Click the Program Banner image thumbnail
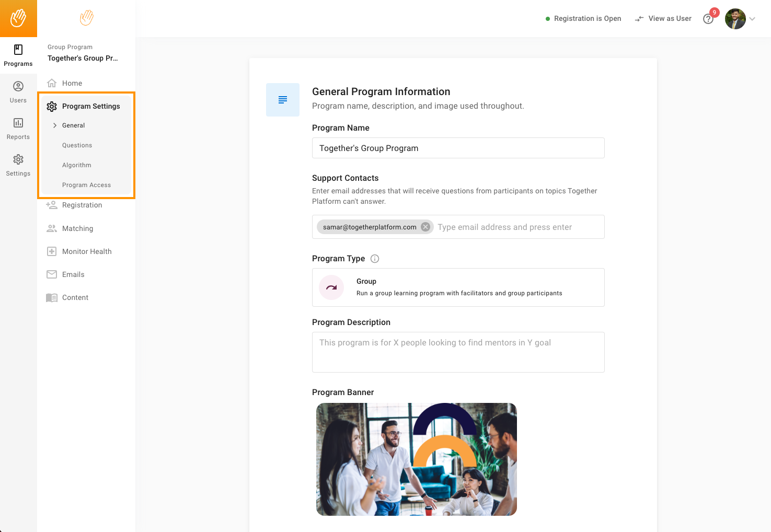The height and width of the screenshot is (532, 771). pyautogui.click(x=417, y=459)
